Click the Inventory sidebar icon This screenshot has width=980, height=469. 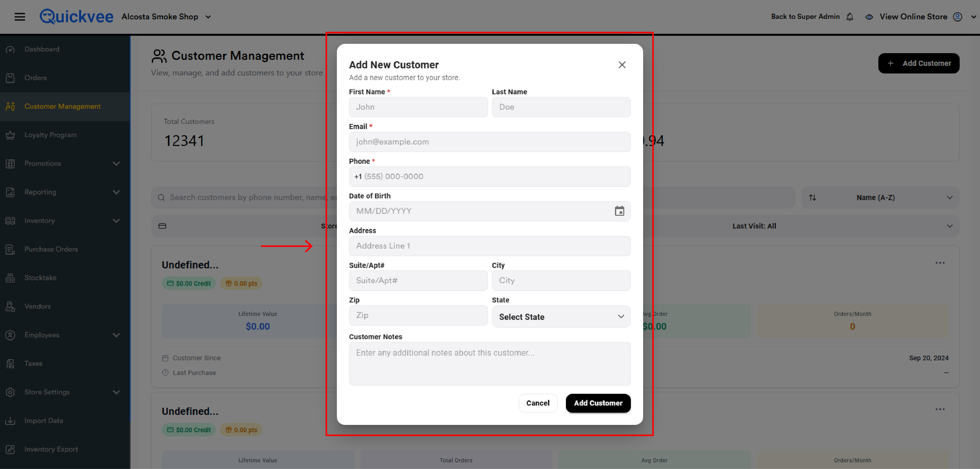[10, 221]
